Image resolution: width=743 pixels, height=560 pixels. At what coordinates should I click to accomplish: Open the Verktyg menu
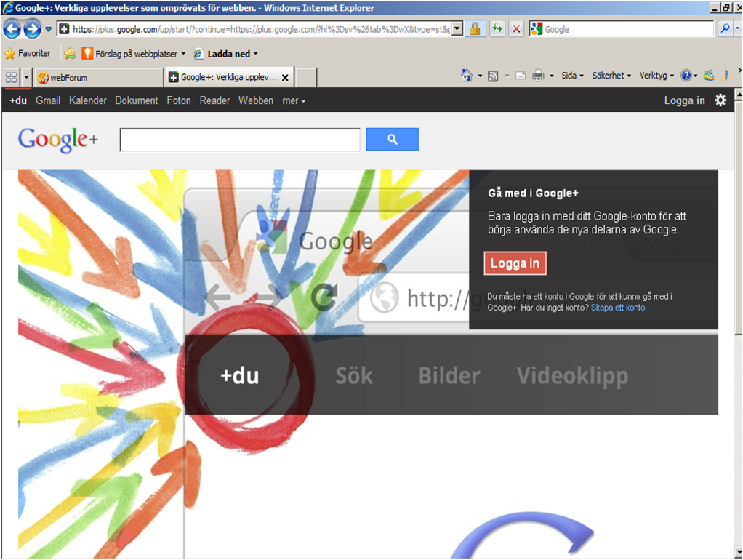coord(656,76)
